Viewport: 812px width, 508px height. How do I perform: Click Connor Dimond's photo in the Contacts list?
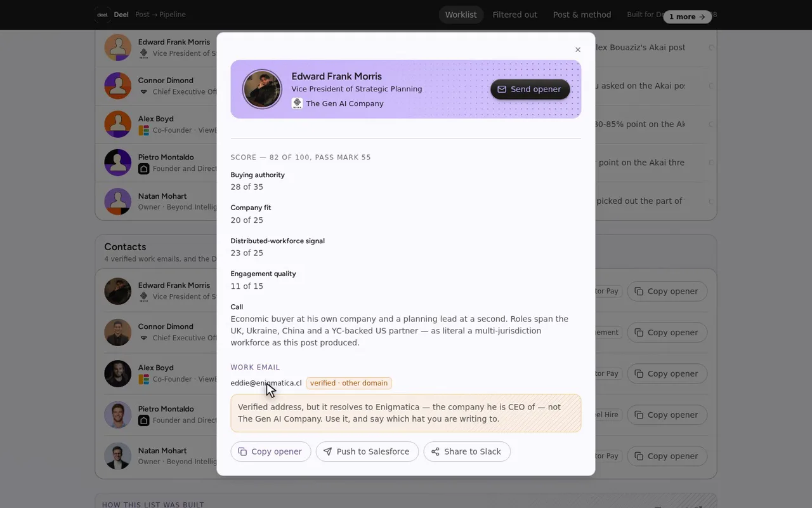(x=118, y=332)
